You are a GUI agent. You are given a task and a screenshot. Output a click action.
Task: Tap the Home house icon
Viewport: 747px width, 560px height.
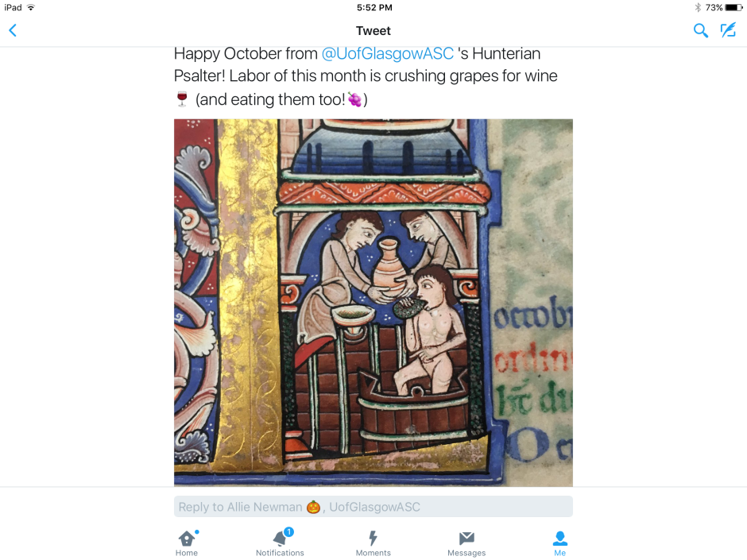point(187,538)
